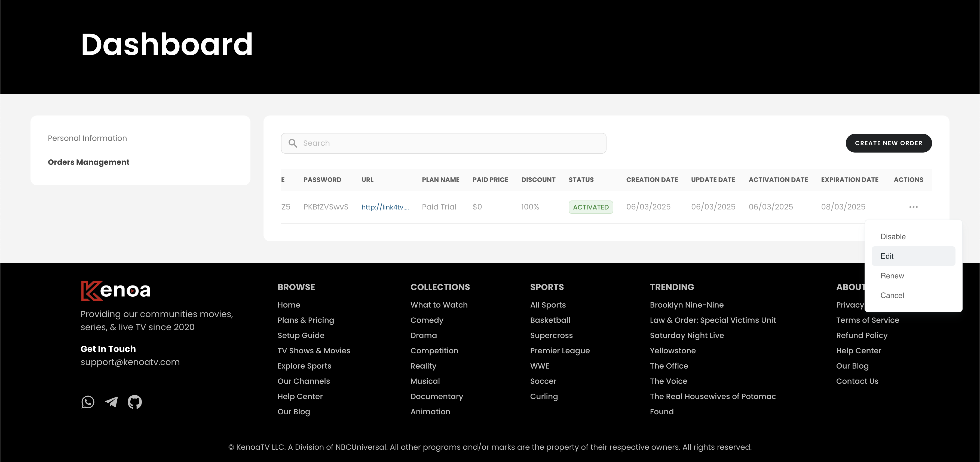Viewport: 980px width, 462px height.
Task: Open TV Shows & Movies link
Action: point(314,351)
